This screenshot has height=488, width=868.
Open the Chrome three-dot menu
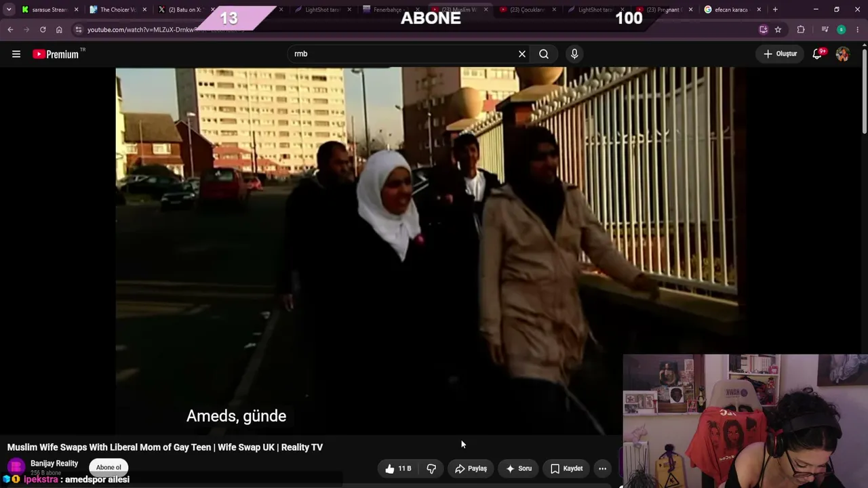pyautogui.click(x=858, y=30)
